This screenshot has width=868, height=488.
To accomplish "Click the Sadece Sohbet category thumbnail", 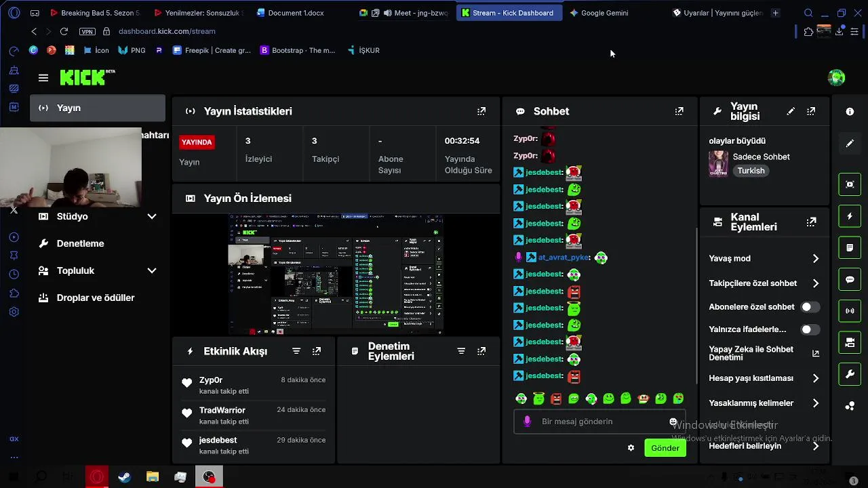I will 718,163.
